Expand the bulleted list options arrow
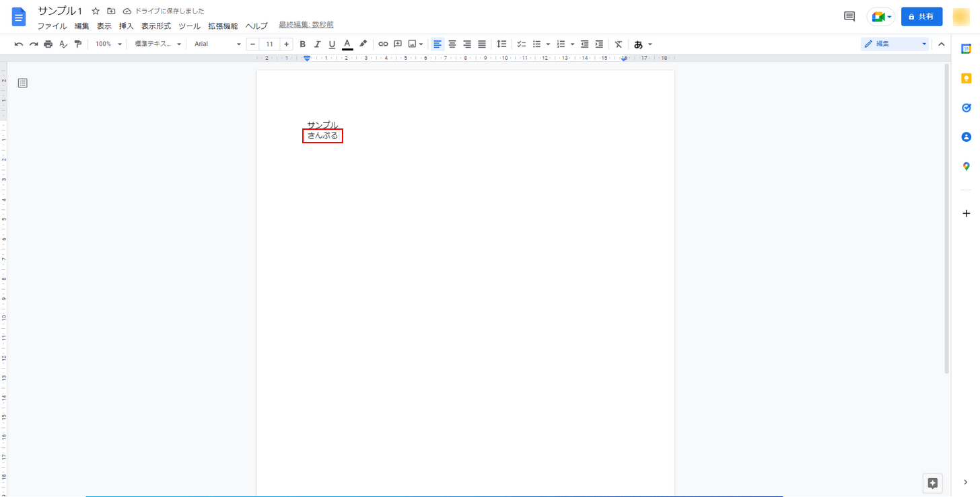Image resolution: width=980 pixels, height=497 pixels. (548, 44)
